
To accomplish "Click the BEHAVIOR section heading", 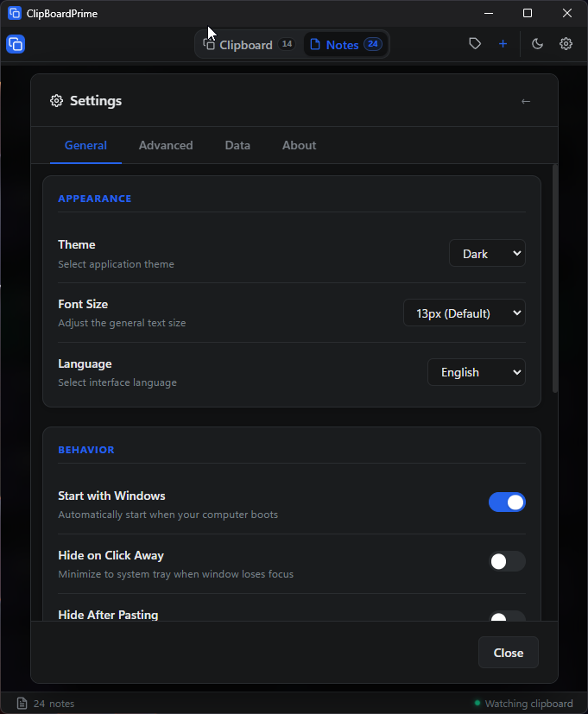I will (86, 450).
